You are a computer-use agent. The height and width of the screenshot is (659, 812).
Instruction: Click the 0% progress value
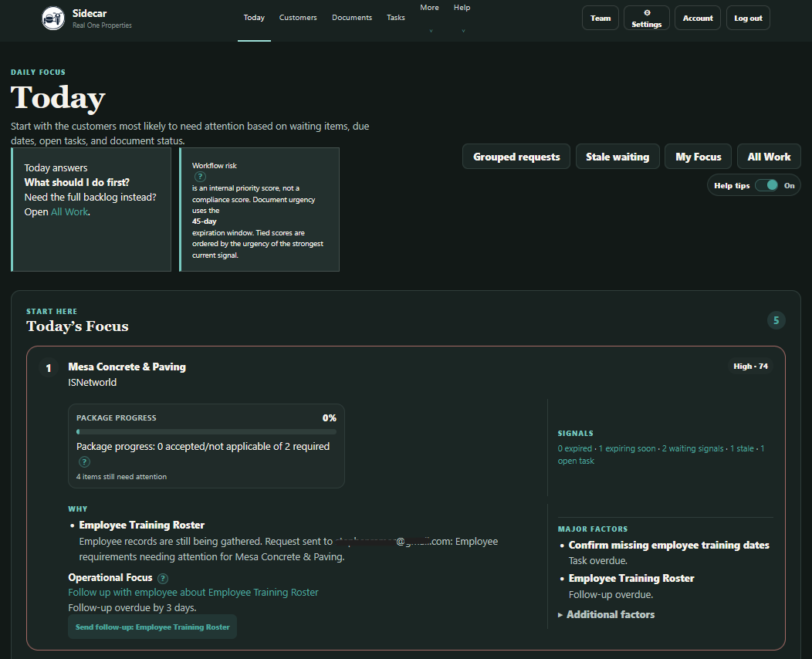coord(330,417)
